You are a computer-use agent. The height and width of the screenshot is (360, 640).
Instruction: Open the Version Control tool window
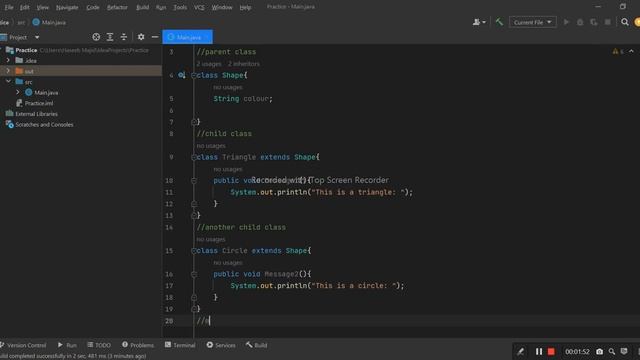23,345
